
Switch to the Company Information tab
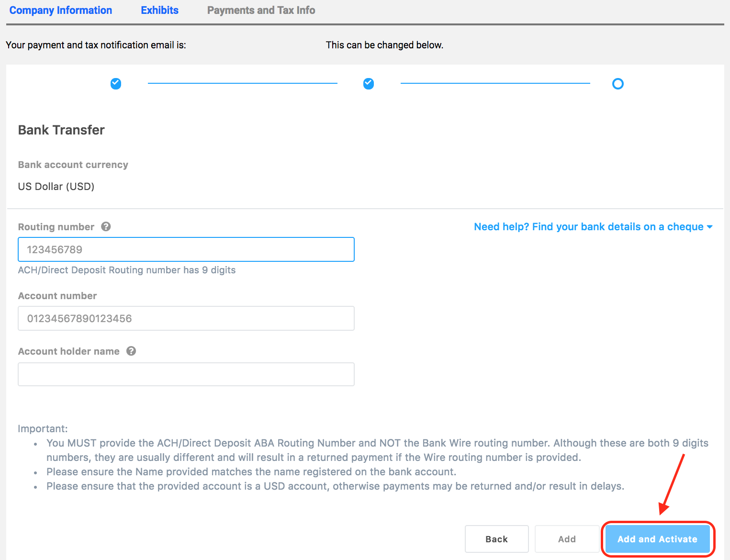61,11
